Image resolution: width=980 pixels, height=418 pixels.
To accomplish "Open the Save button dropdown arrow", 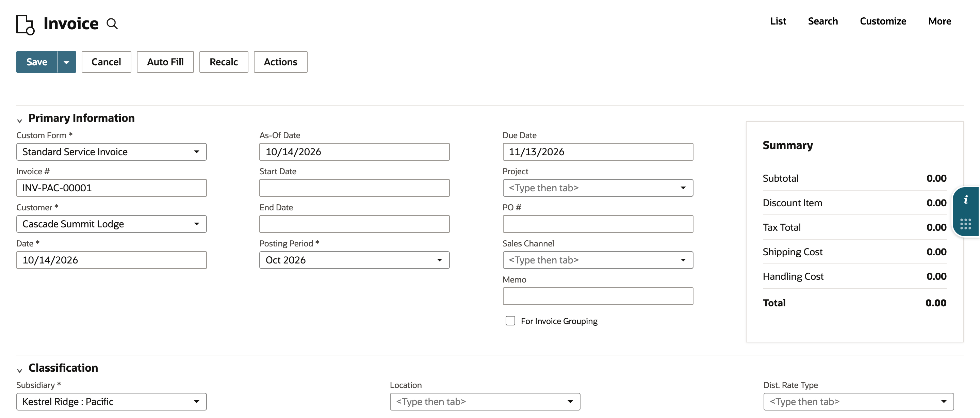I will pyautogui.click(x=67, y=62).
